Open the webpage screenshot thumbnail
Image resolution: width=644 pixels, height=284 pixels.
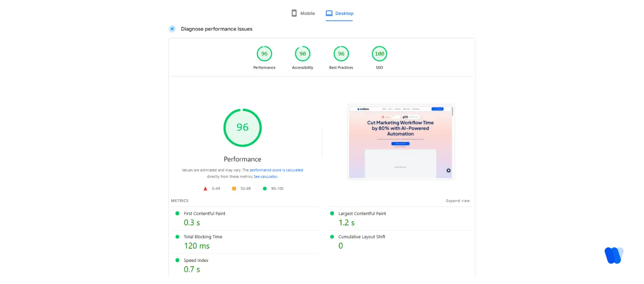(x=400, y=142)
